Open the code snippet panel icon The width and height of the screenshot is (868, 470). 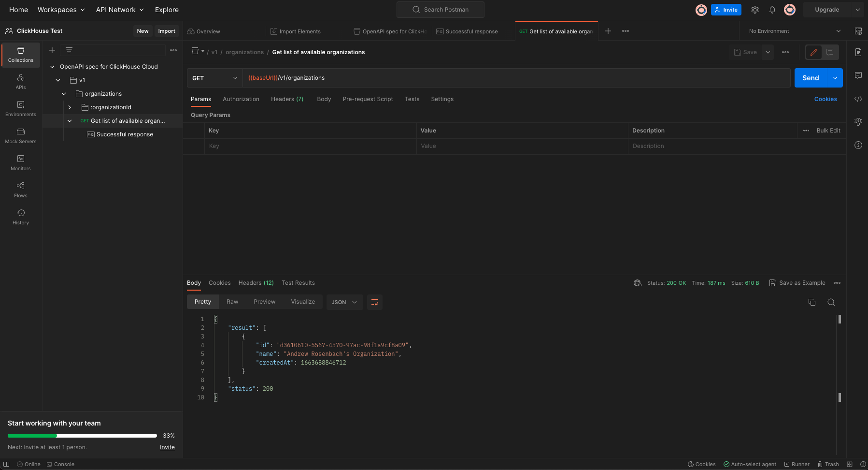pos(858,99)
